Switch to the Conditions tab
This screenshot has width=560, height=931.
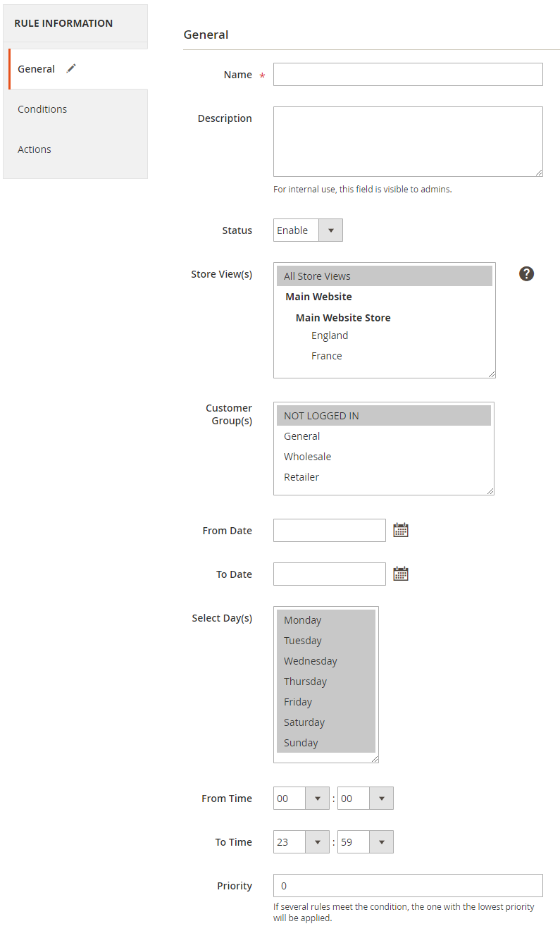point(42,109)
